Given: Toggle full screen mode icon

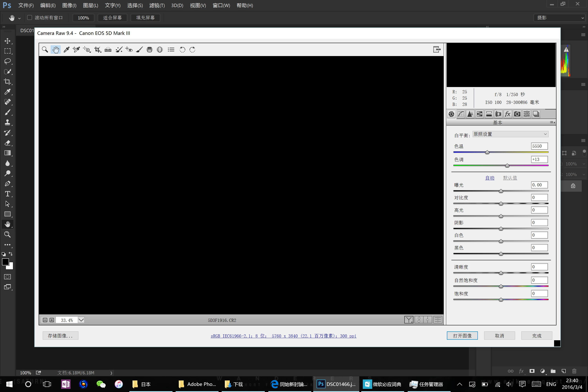Looking at the screenshot, I should (x=437, y=50).
